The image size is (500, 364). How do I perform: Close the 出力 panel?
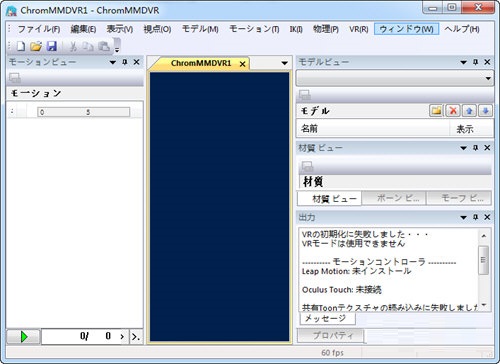(x=487, y=217)
